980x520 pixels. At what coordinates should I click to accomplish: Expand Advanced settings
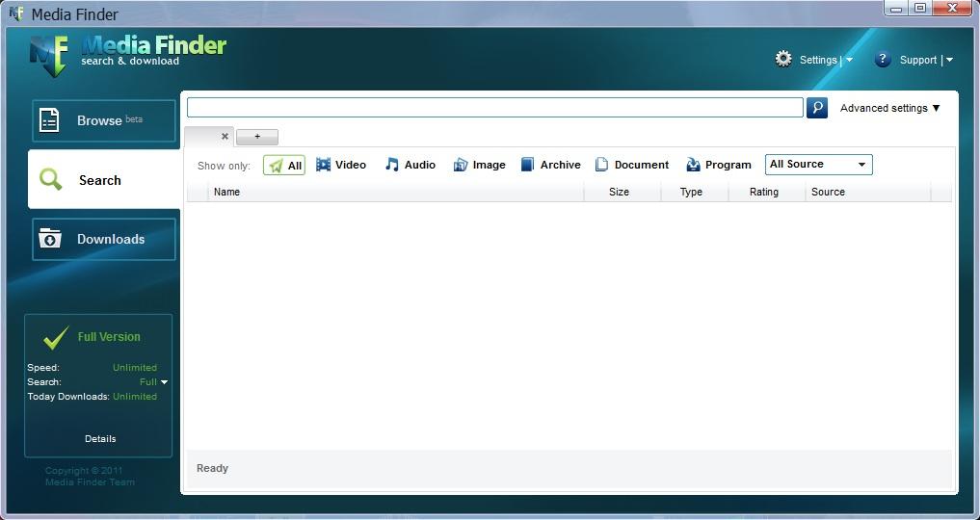(x=890, y=108)
